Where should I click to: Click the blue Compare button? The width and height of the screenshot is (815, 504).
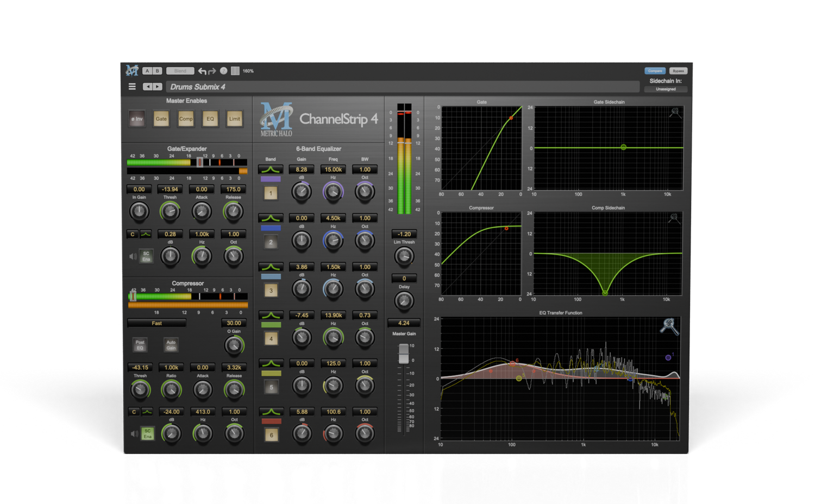point(655,71)
